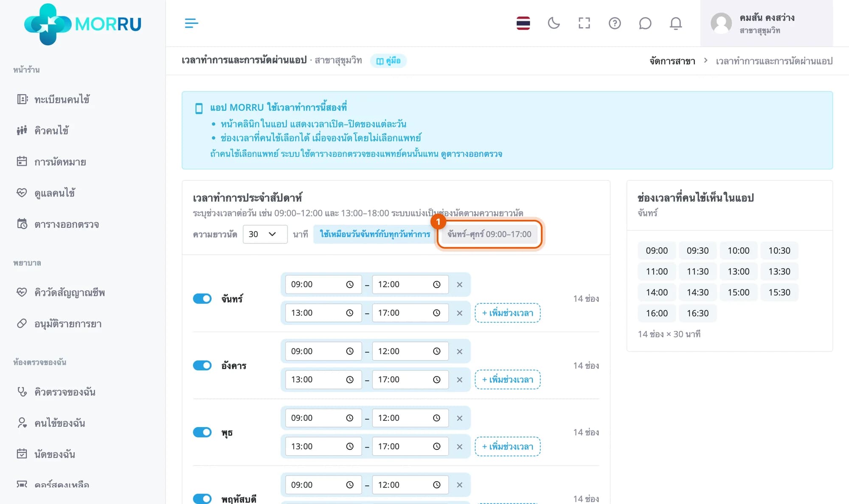Open clock picker for Wednesday 12:00 end
Image resolution: width=849 pixels, height=504 pixels.
pos(436,418)
